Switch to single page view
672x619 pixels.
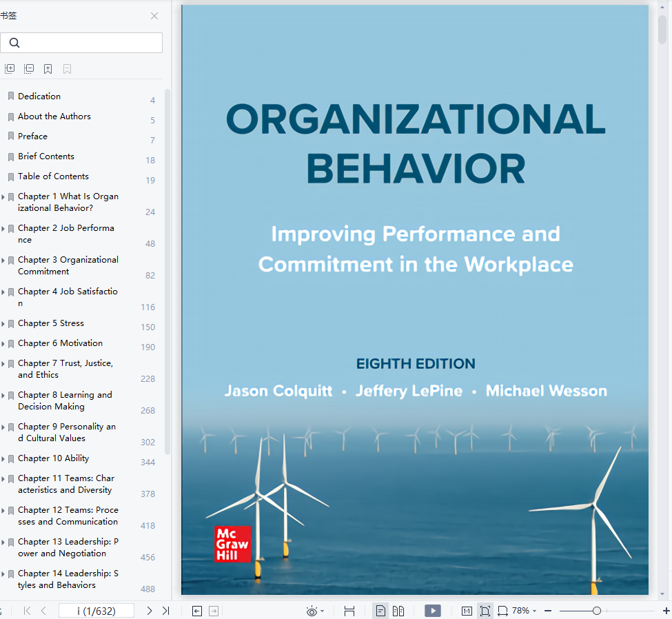pyautogui.click(x=380, y=611)
